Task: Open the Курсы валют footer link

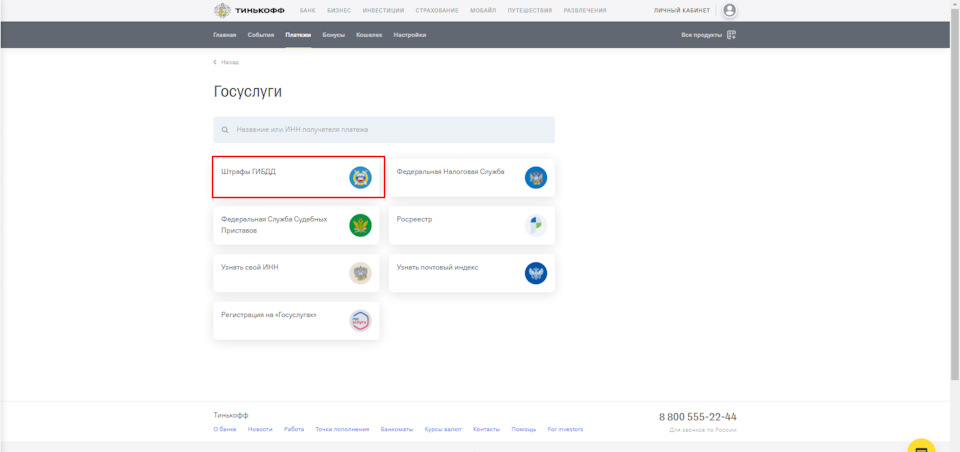Action: tap(443, 429)
